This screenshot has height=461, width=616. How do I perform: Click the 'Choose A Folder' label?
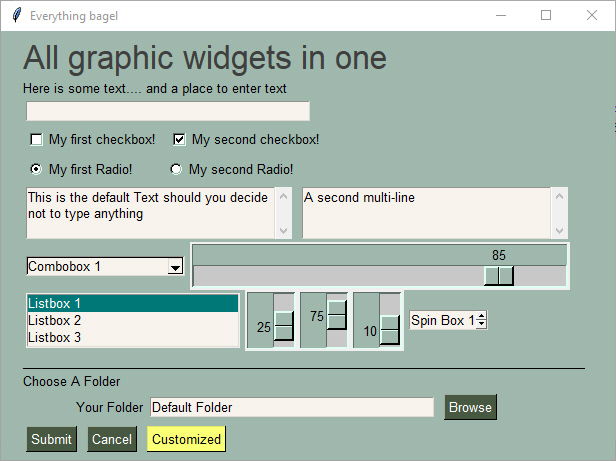coord(72,382)
